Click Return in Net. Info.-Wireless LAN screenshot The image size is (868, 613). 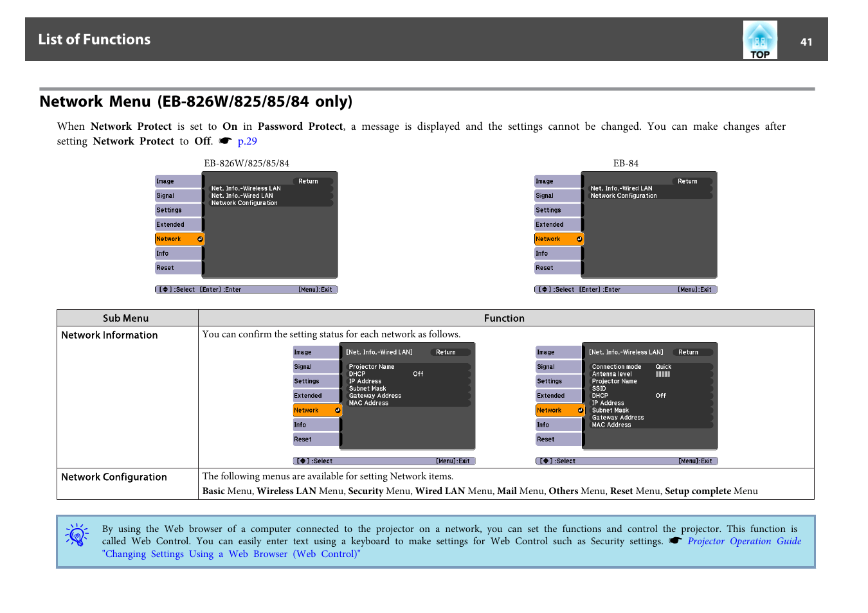(693, 352)
